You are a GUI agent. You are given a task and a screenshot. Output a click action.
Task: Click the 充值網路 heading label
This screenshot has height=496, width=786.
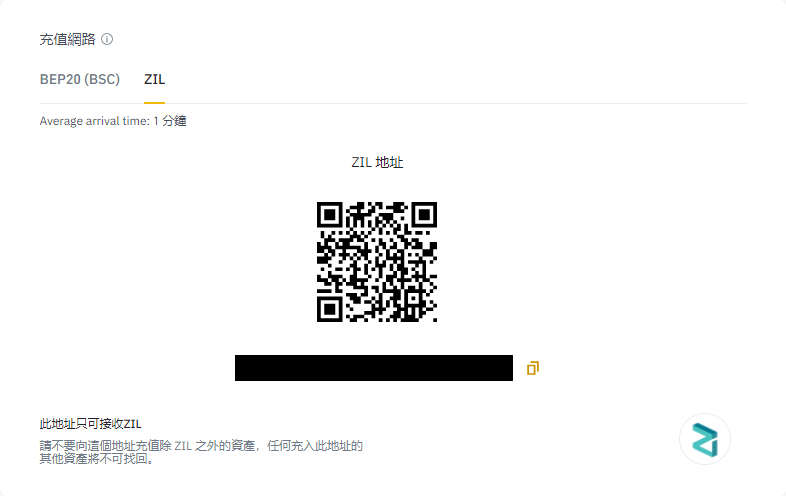(x=67, y=39)
